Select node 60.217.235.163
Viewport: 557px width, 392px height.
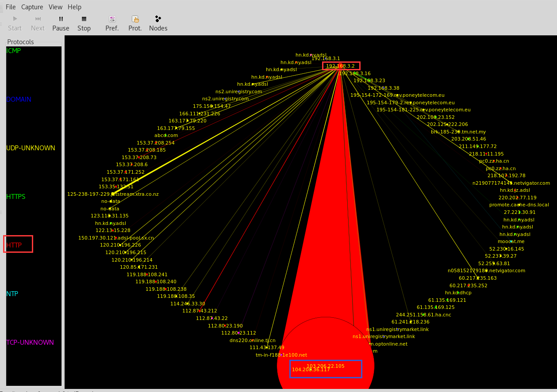[x=478, y=278]
